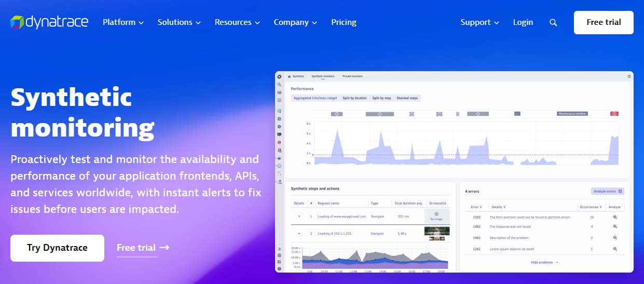Click the '4 errors' heading

(472, 192)
